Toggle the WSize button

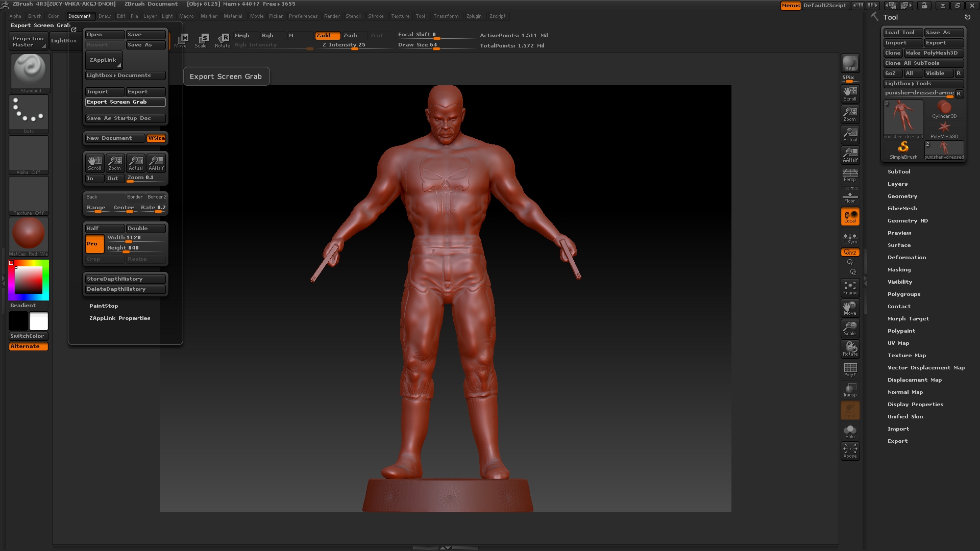tap(156, 138)
